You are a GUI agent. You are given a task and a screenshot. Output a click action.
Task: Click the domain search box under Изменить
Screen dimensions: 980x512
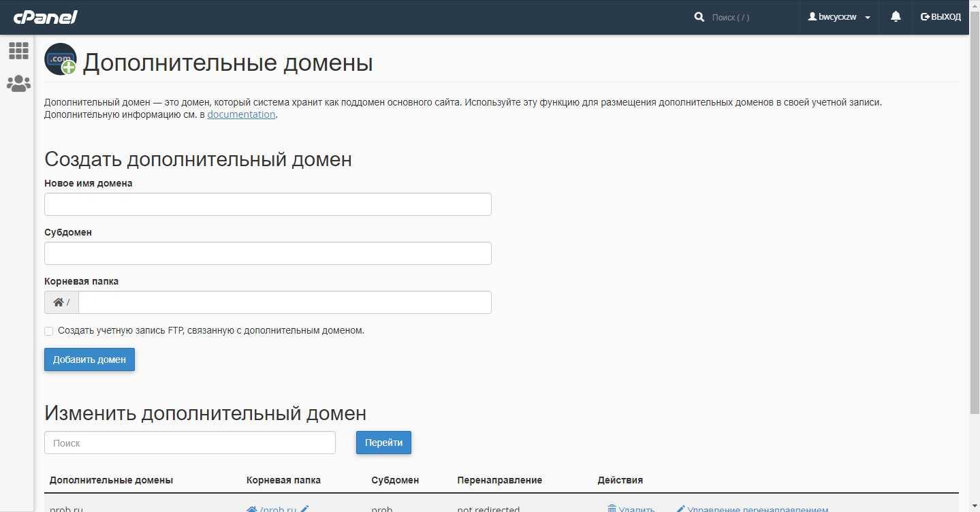190,443
